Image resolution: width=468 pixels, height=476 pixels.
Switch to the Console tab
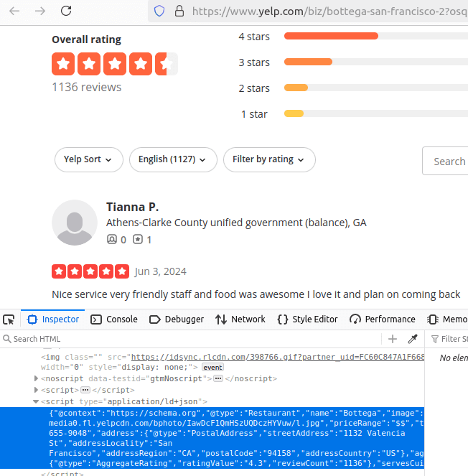[114, 319]
